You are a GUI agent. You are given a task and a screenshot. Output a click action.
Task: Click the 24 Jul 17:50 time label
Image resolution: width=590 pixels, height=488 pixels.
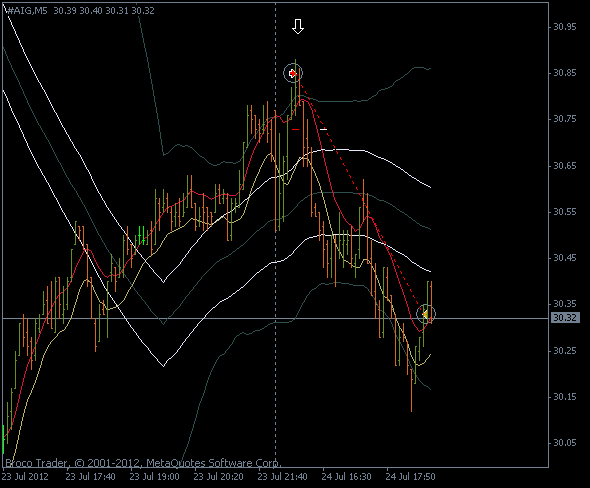click(x=410, y=477)
